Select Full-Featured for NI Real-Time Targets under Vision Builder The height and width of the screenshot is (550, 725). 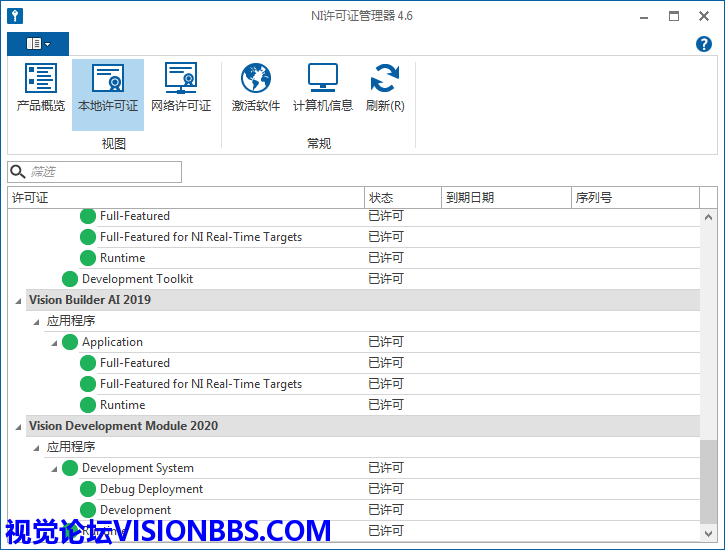pyautogui.click(x=200, y=384)
